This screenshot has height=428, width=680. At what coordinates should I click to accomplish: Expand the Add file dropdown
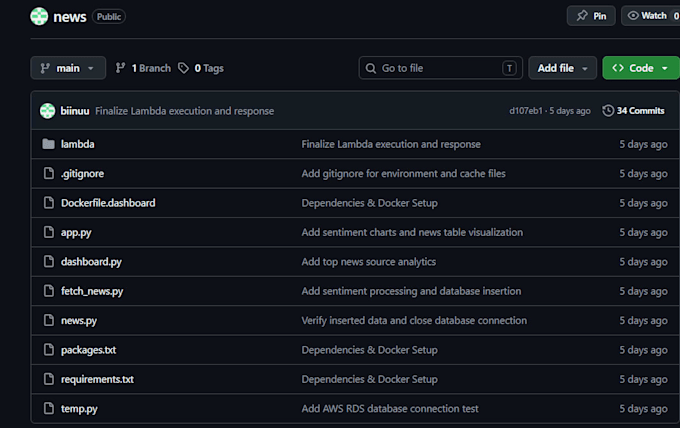click(562, 68)
